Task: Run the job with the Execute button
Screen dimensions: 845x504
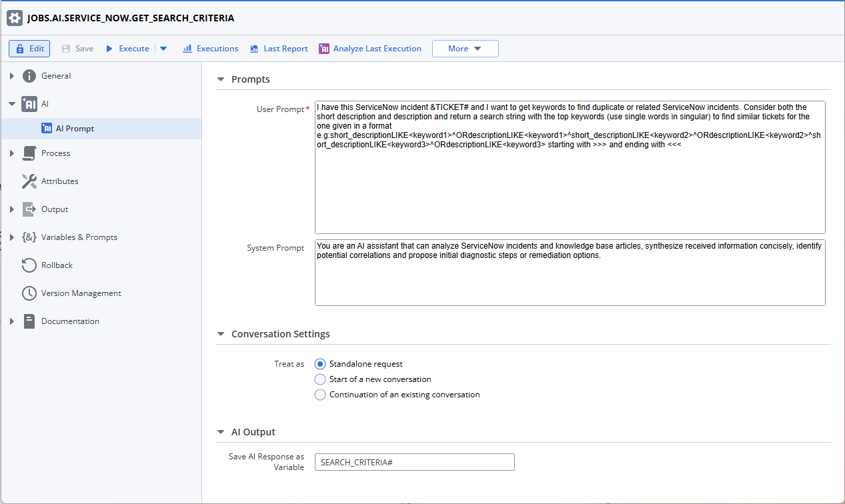Action: click(x=127, y=49)
